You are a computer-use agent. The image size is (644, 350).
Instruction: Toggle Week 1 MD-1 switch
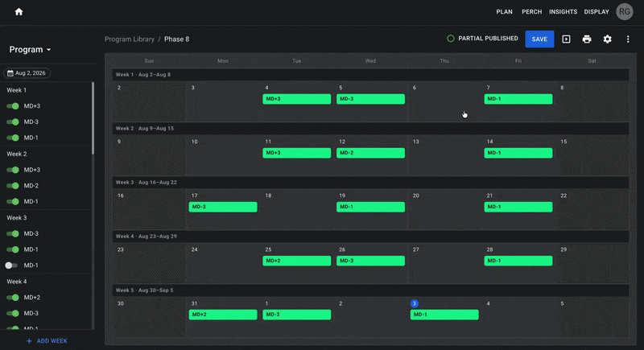[x=13, y=138]
